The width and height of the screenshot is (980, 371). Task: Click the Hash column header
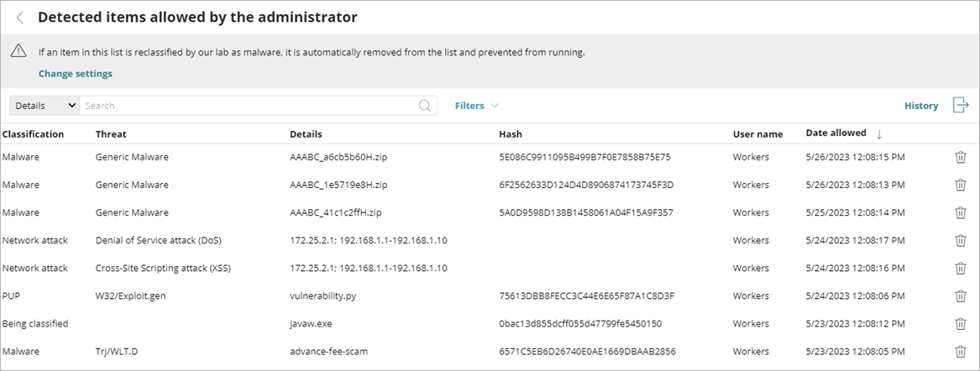(510, 134)
